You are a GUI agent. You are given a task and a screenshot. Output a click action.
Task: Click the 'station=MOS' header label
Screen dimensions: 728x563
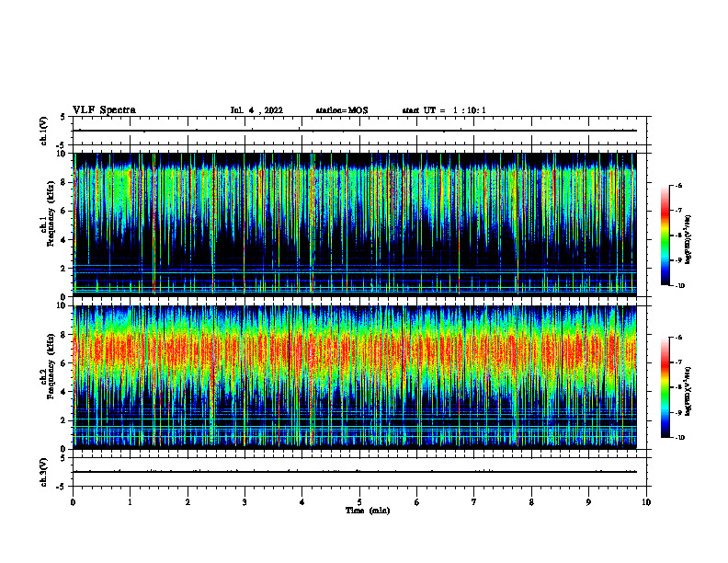(342, 110)
